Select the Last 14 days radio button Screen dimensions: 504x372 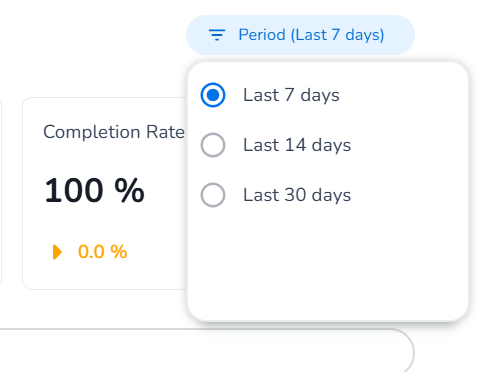click(213, 145)
